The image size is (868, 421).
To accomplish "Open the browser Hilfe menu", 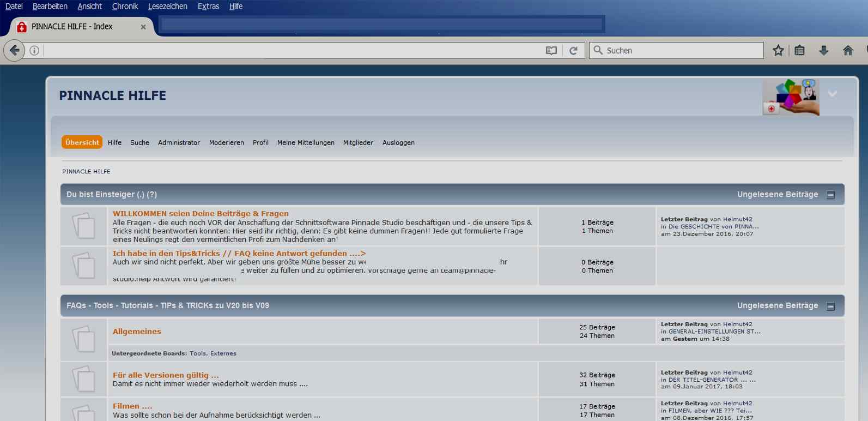I will click(236, 7).
